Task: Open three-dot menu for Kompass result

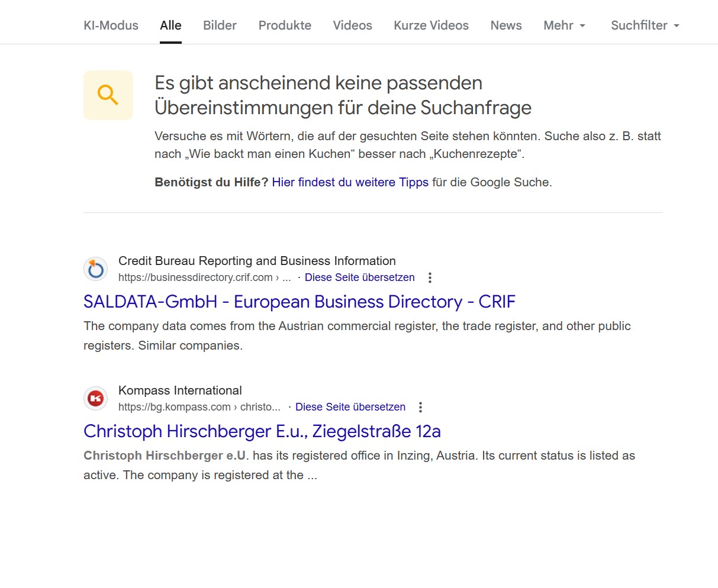Action: (x=420, y=407)
